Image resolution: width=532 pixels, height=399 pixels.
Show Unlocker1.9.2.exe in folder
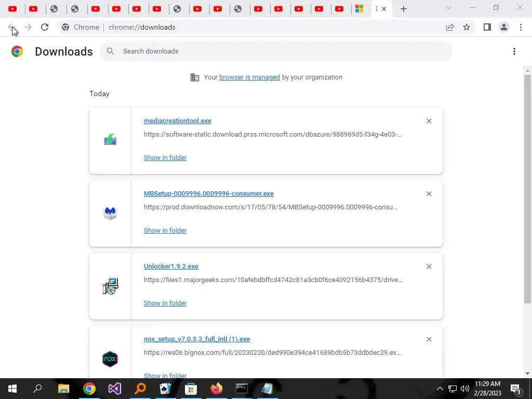165,303
